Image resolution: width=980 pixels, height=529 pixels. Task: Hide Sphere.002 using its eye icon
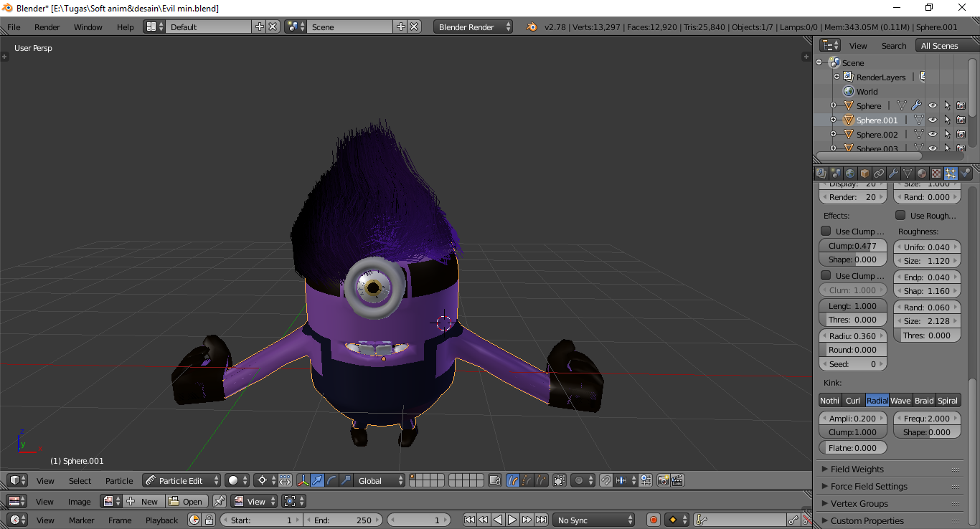click(933, 134)
